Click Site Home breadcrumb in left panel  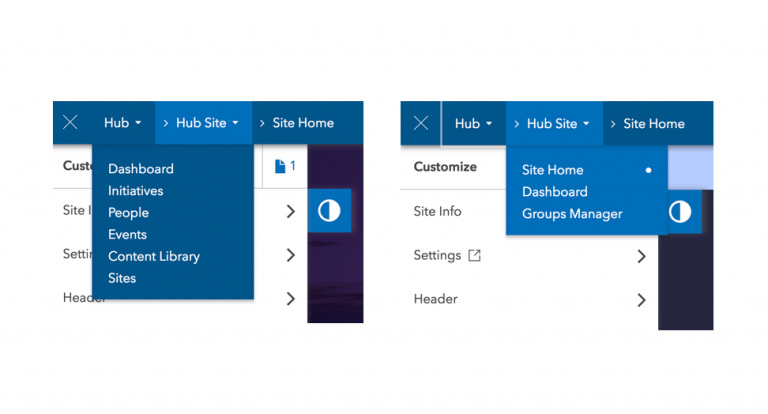[x=303, y=123]
